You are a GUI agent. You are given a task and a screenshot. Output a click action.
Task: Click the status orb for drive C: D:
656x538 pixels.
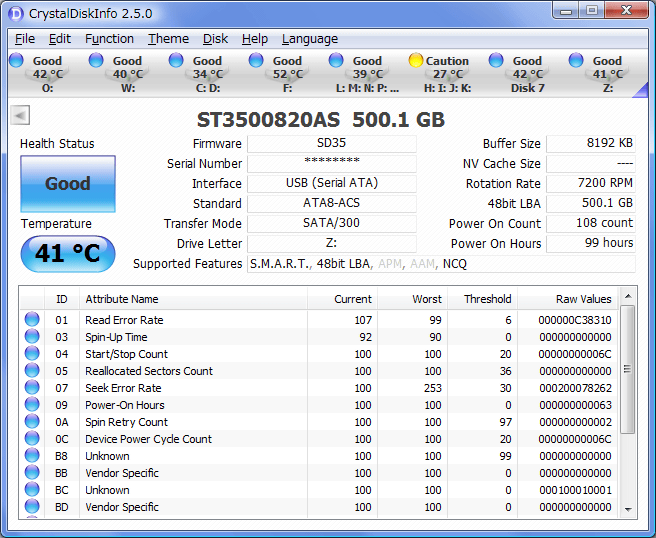(x=176, y=61)
